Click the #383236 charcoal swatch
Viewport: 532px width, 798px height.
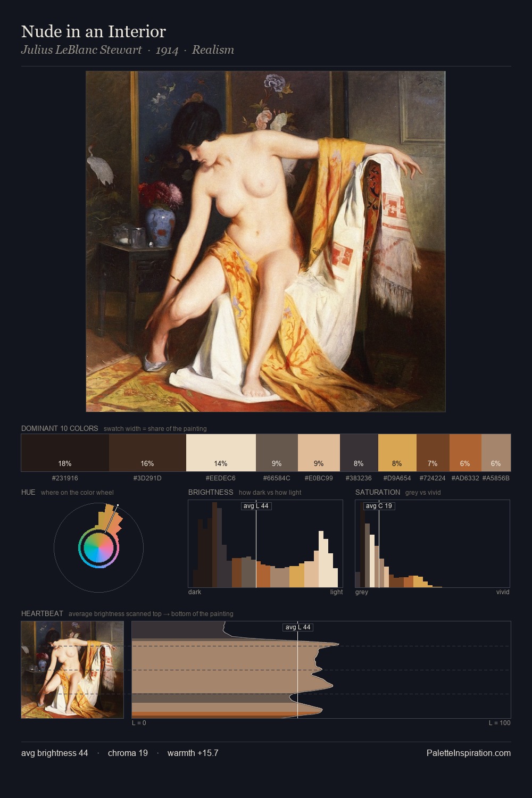359,453
